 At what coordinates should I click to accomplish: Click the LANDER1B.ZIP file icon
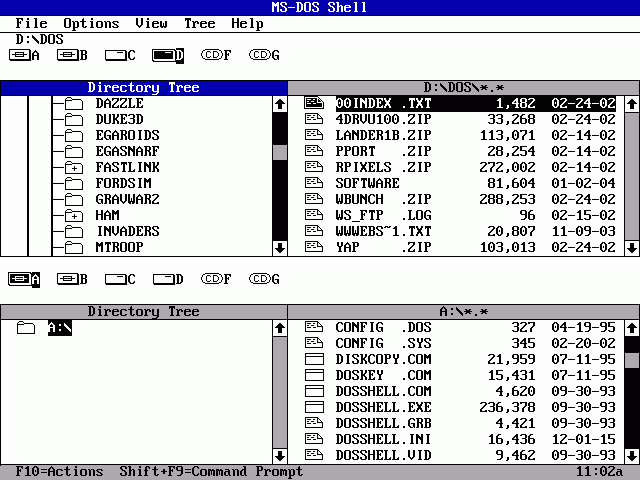tap(314, 135)
